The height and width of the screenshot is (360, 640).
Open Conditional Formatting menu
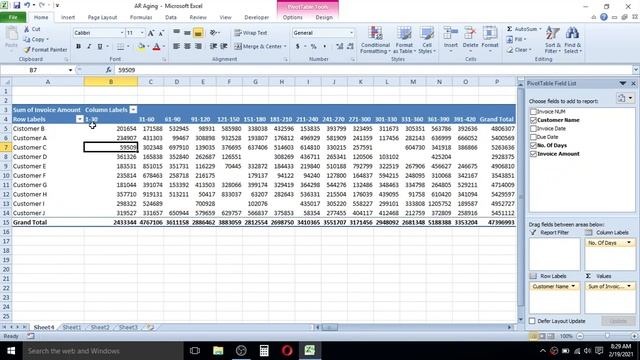375,40
